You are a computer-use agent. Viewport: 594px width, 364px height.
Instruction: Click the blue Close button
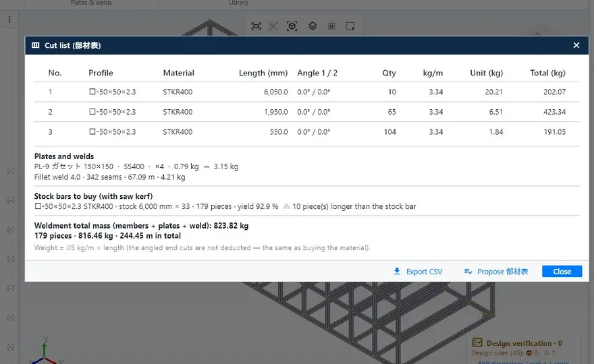click(562, 271)
